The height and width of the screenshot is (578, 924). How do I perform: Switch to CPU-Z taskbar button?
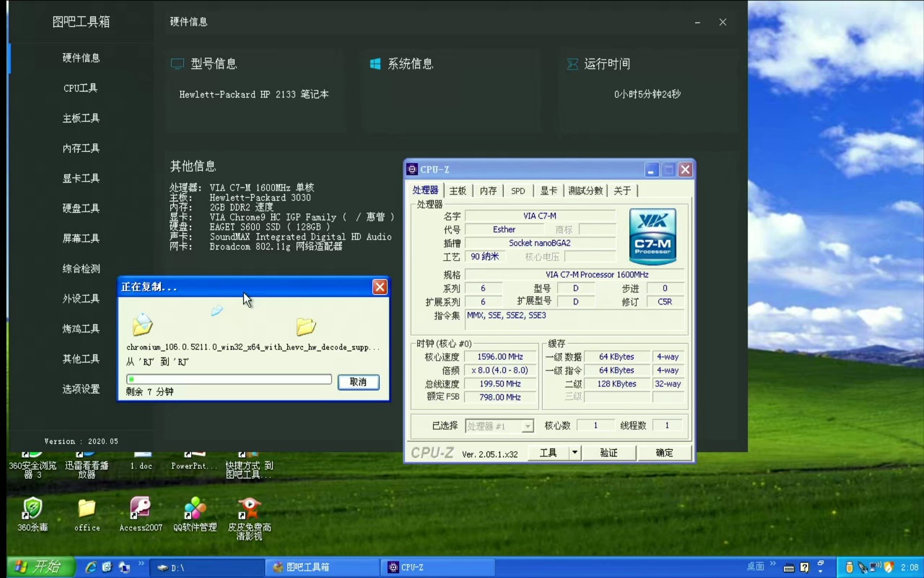tap(438, 567)
